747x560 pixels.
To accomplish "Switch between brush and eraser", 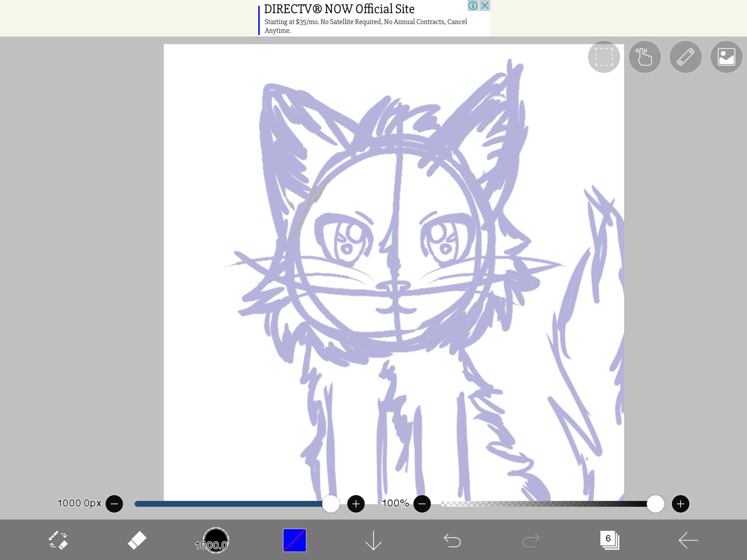I will 58,540.
